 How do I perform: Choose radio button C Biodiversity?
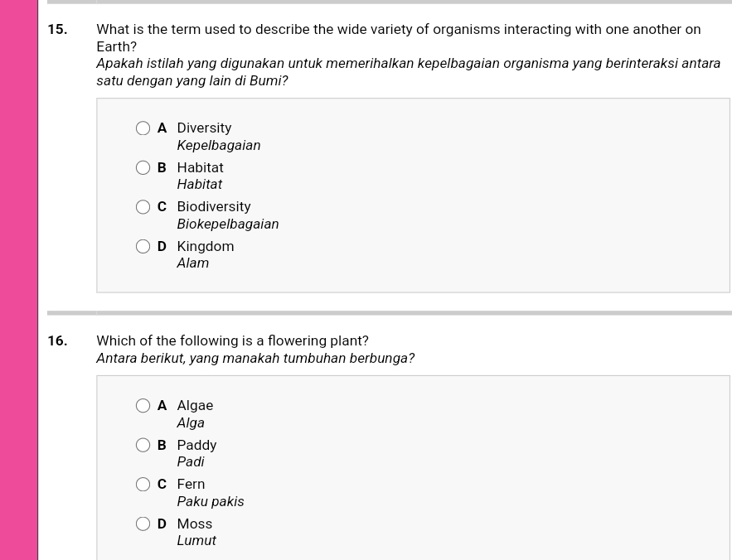tap(143, 207)
